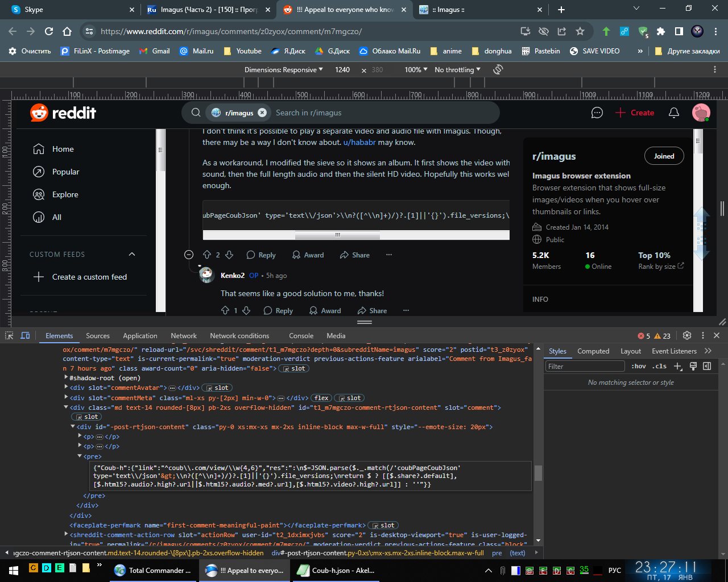The image size is (728, 582).
Task: Upvote Kenko2's reply
Action: click(225, 310)
